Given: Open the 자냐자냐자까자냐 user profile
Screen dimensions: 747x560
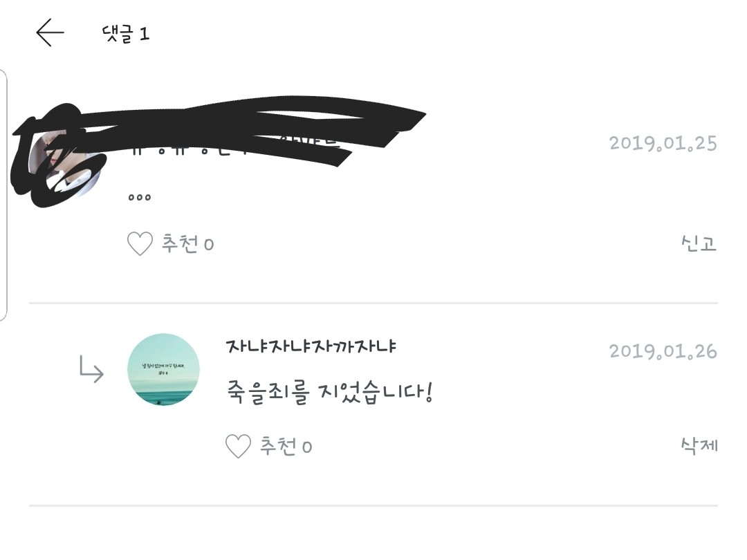Looking at the screenshot, I should click(311, 346).
